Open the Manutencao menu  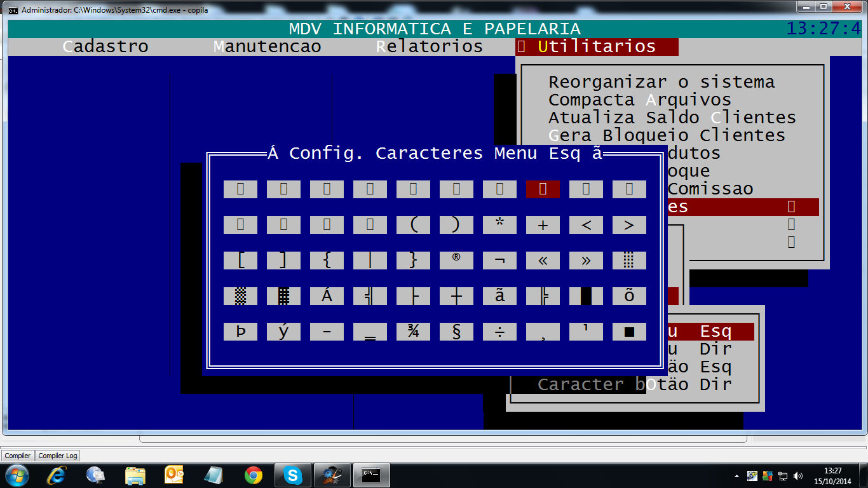coord(268,46)
